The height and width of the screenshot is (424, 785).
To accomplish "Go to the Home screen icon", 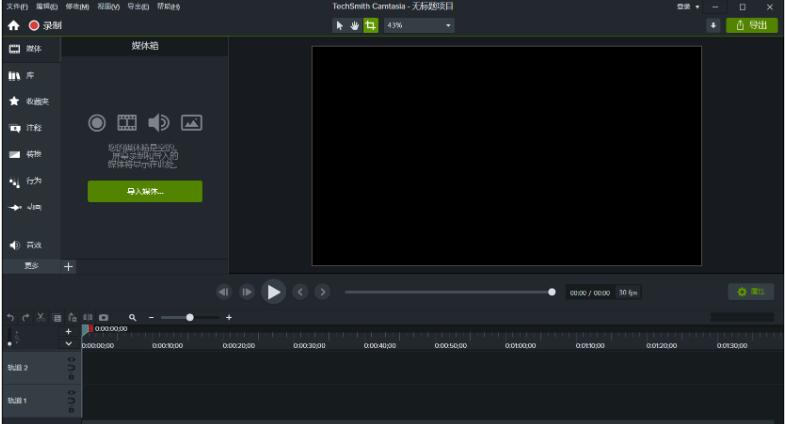I will point(14,25).
